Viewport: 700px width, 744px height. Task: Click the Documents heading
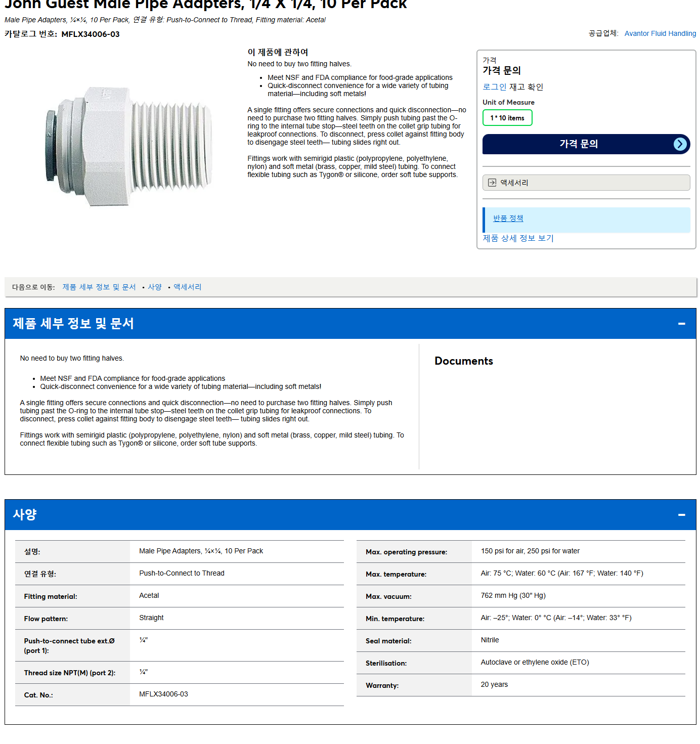coord(464,361)
